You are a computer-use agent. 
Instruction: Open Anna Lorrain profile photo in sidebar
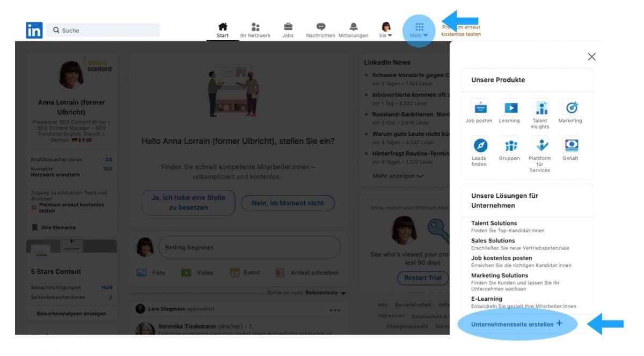[x=71, y=75]
